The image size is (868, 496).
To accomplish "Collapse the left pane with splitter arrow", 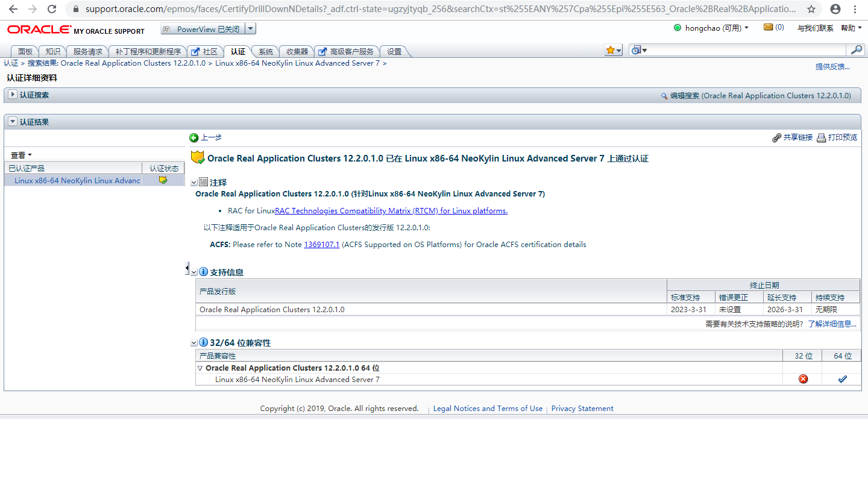I will tap(187, 268).
